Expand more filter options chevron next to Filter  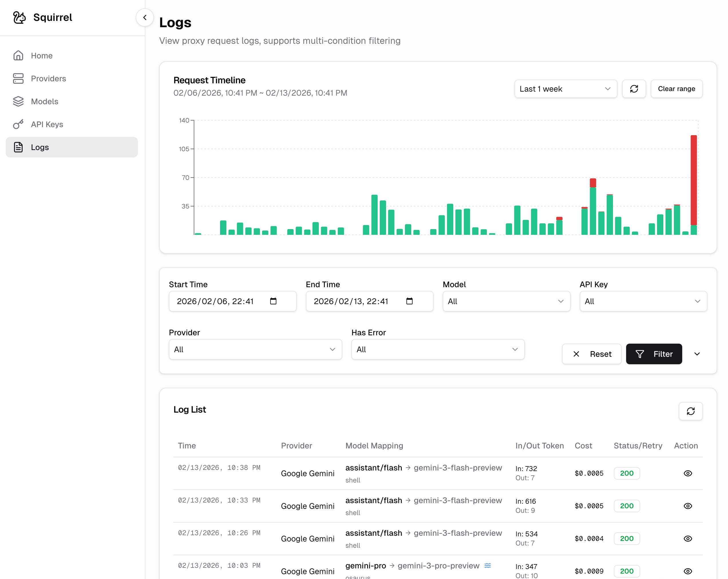(697, 354)
